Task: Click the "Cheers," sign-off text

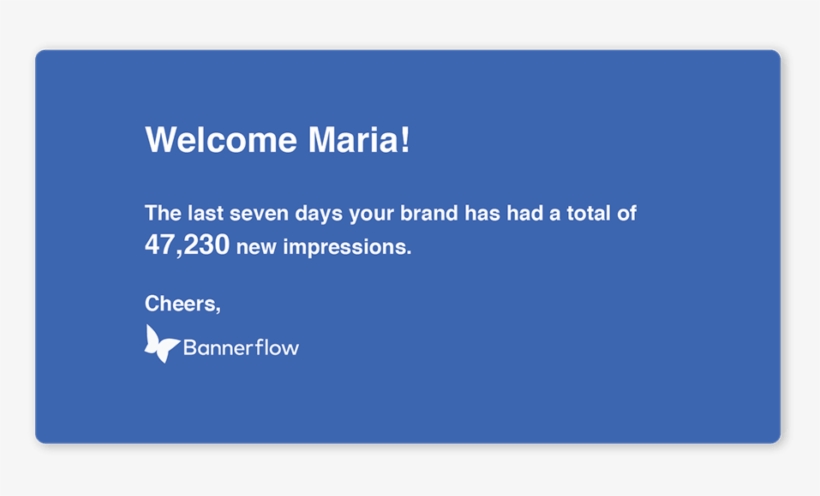Action: pos(183,303)
